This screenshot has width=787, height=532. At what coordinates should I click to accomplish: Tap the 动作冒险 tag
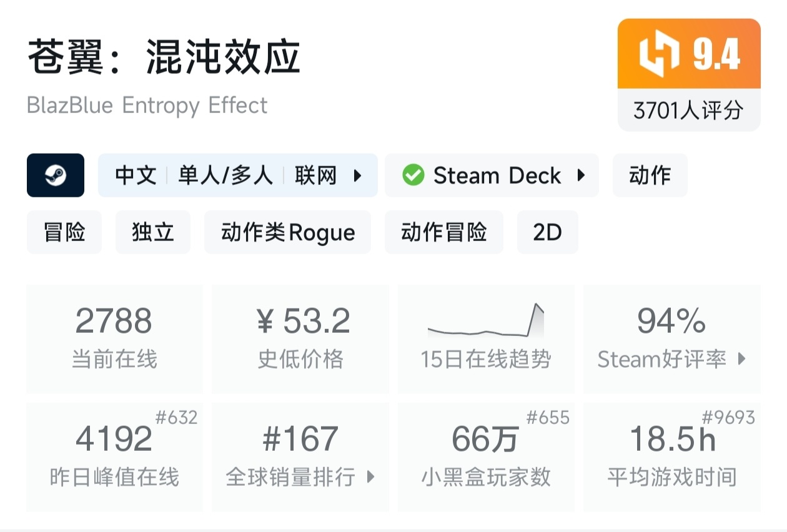[443, 232]
